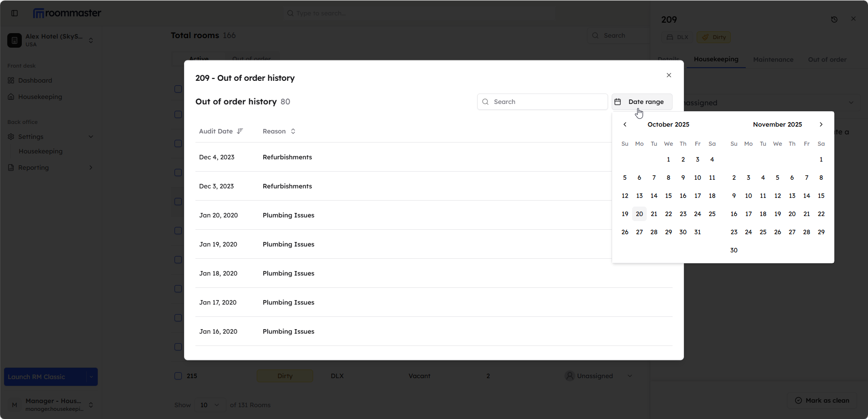The width and height of the screenshot is (868, 419).
Task: Expand the Settings menu chevron
Action: 91,137
